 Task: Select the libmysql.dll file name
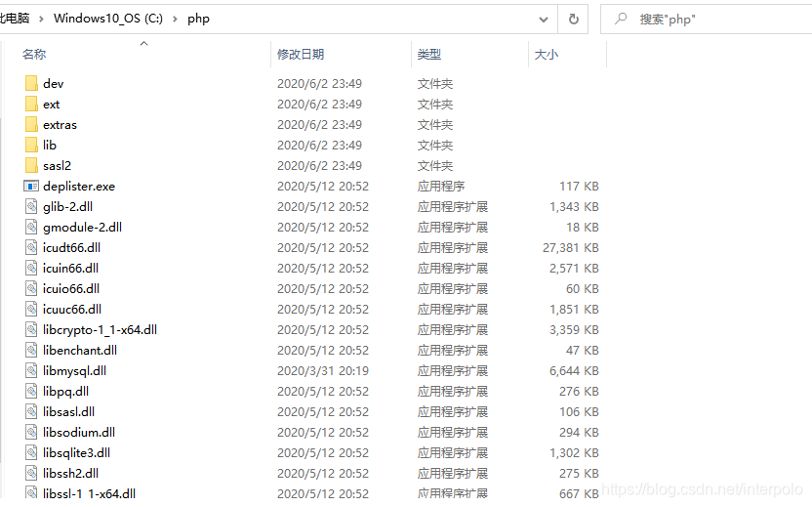click(x=74, y=371)
